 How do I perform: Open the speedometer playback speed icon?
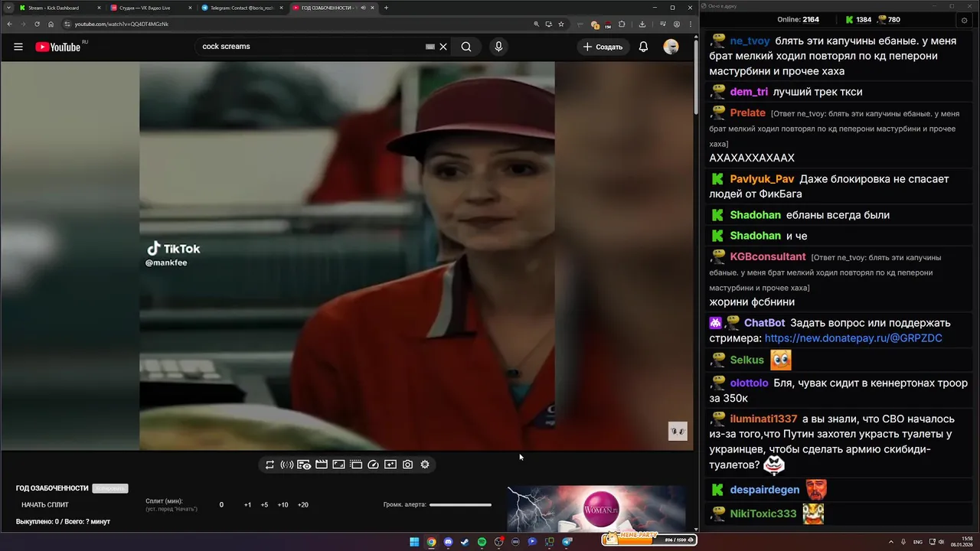[x=374, y=465]
